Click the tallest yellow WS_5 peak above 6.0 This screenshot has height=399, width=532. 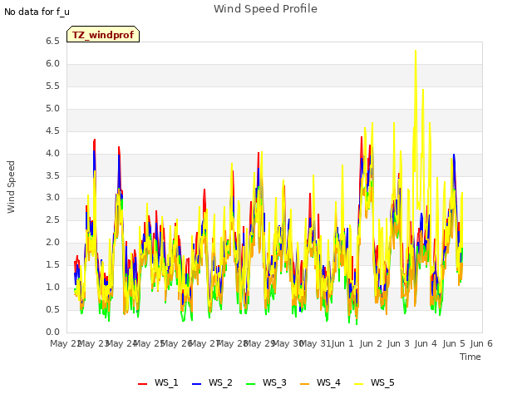tap(416, 51)
